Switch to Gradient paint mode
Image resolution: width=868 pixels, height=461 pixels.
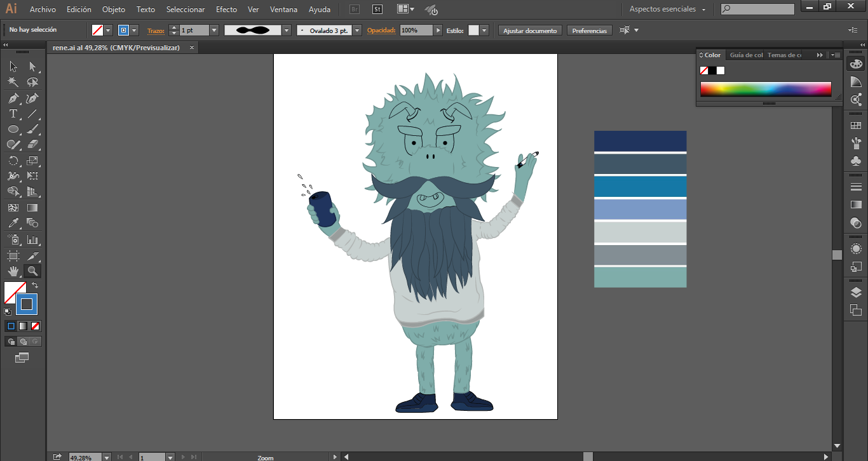(23, 326)
